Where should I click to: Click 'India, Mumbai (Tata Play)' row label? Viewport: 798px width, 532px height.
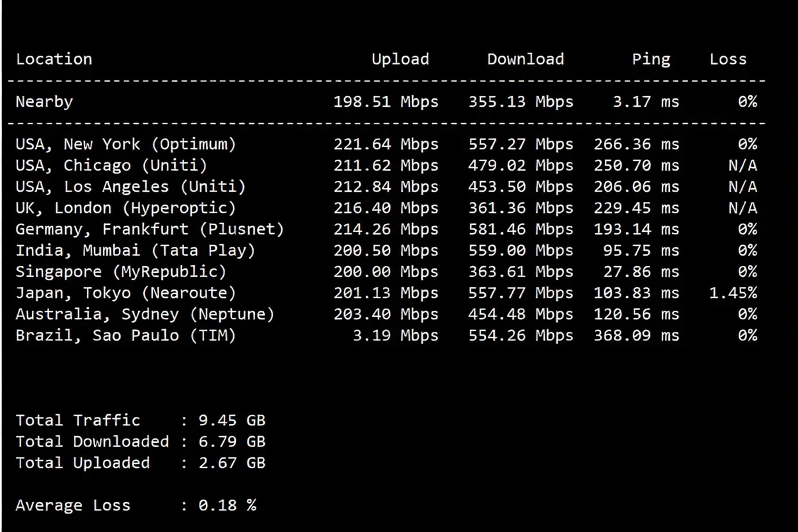pyautogui.click(x=136, y=251)
